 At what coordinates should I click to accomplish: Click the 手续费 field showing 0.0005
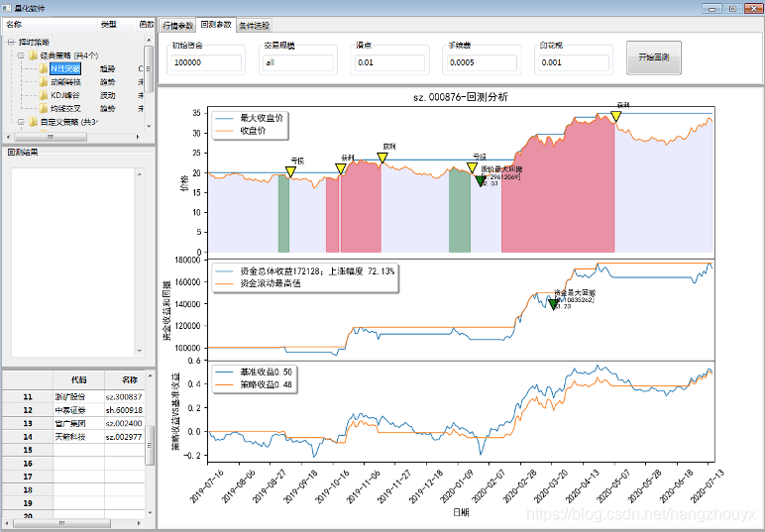(482, 62)
